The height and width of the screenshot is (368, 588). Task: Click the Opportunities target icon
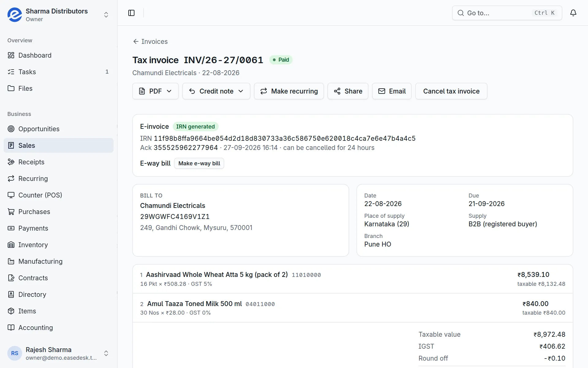point(11,129)
